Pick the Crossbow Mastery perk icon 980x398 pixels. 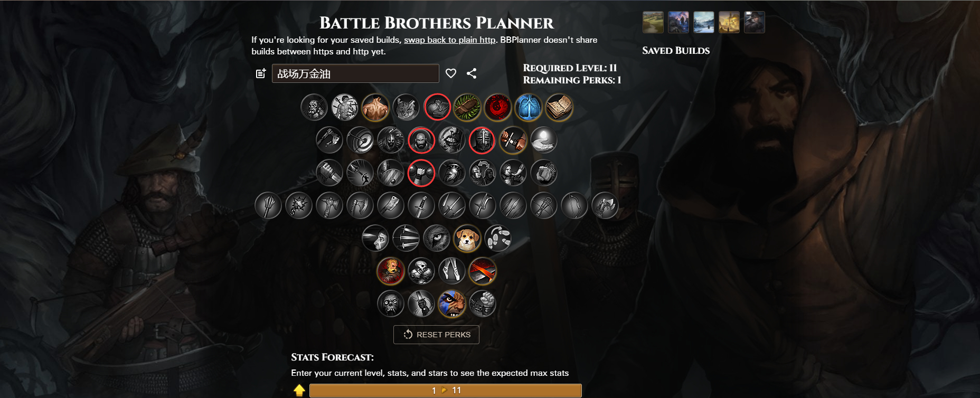(x=544, y=205)
